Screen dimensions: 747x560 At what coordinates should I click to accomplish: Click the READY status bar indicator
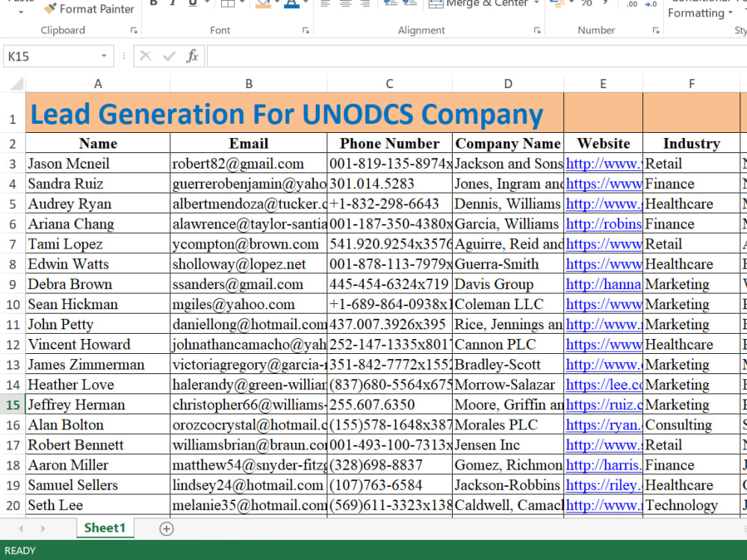20,550
